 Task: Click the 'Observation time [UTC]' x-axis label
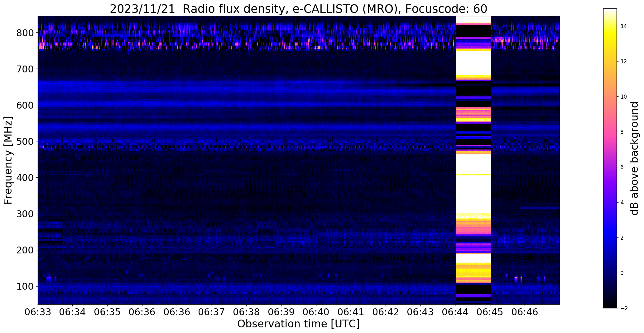(298, 324)
